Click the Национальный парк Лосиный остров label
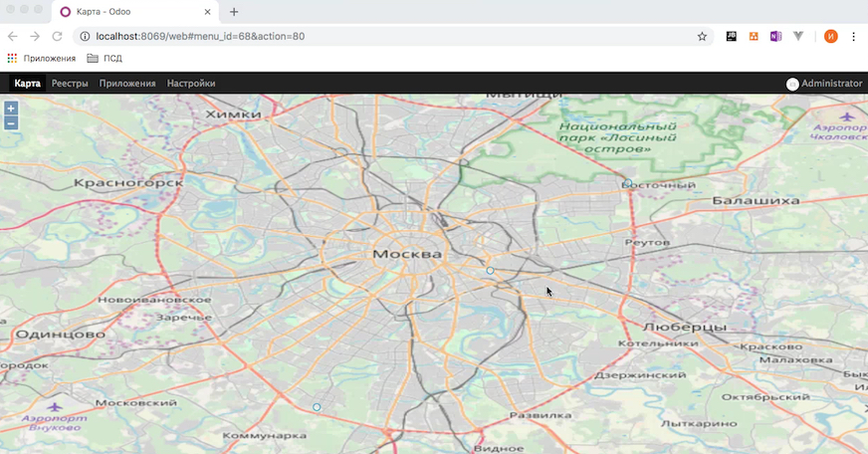Screen dimensions: 868x454 click(x=618, y=137)
